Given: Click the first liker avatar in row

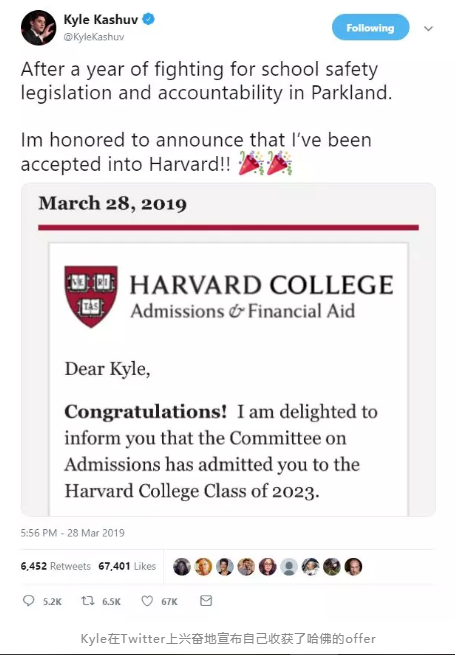Looking at the screenshot, I should pyautogui.click(x=182, y=566).
